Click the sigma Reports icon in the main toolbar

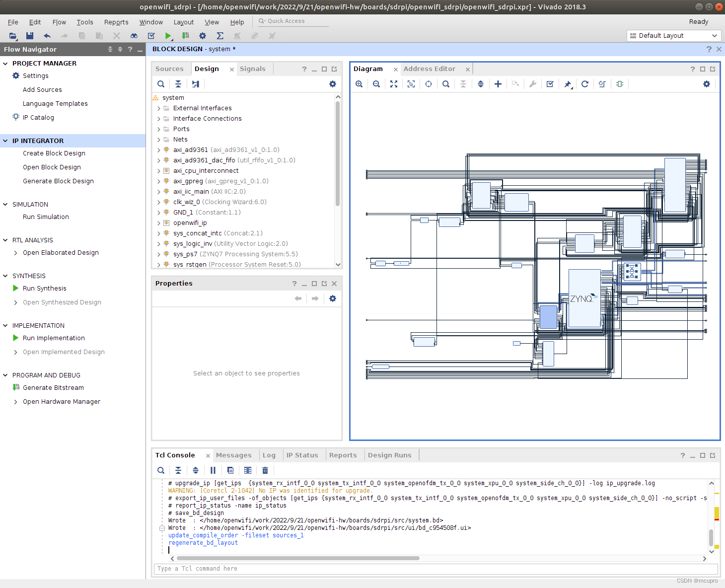220,36
